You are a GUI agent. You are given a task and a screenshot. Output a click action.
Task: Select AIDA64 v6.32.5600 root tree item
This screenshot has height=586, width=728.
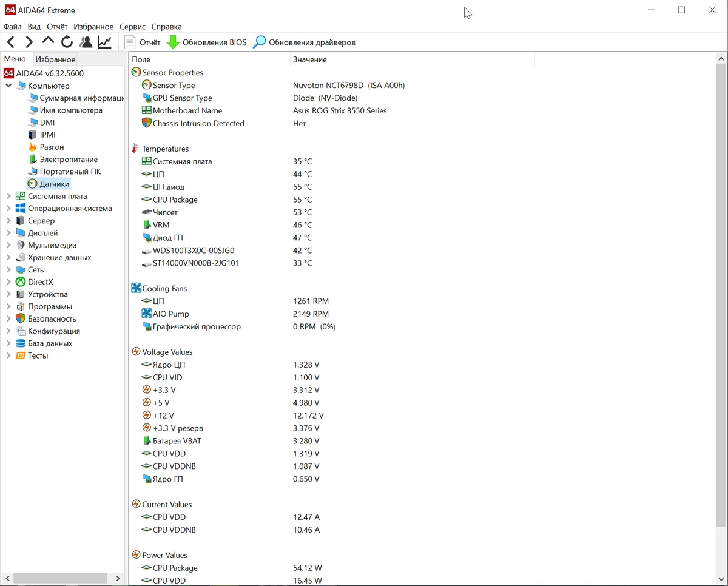pyautogui.click(x=44, y=73)
